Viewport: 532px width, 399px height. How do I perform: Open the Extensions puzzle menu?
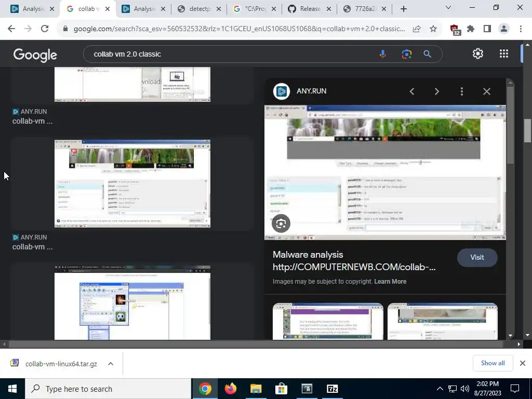(471, 29)
